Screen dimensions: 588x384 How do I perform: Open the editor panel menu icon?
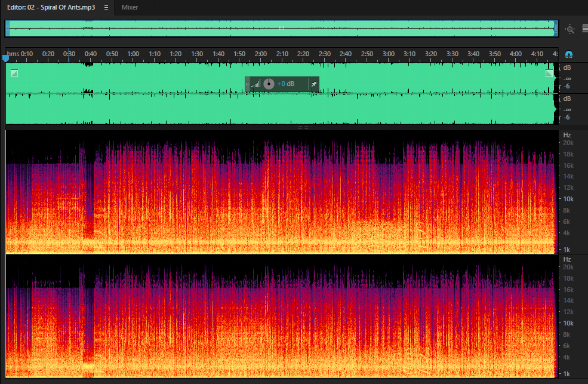click(106, 8)
